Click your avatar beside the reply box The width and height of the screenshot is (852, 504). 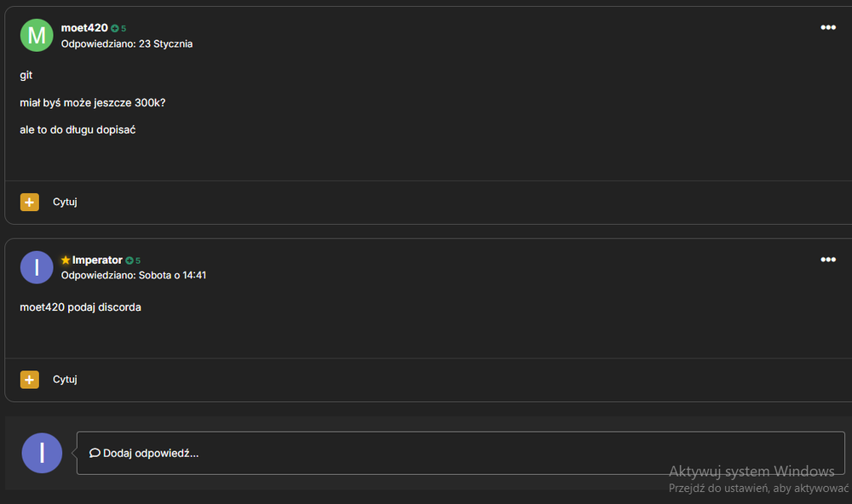click(42, 453)
